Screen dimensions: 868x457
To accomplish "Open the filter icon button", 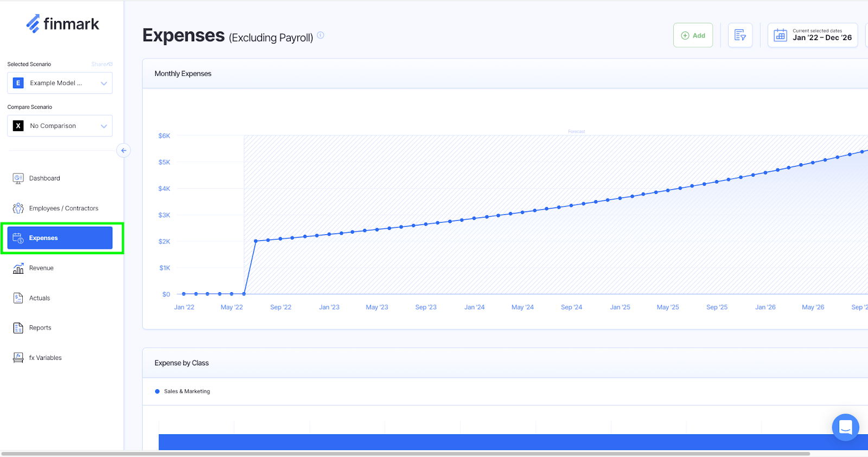I will point(740,35).
